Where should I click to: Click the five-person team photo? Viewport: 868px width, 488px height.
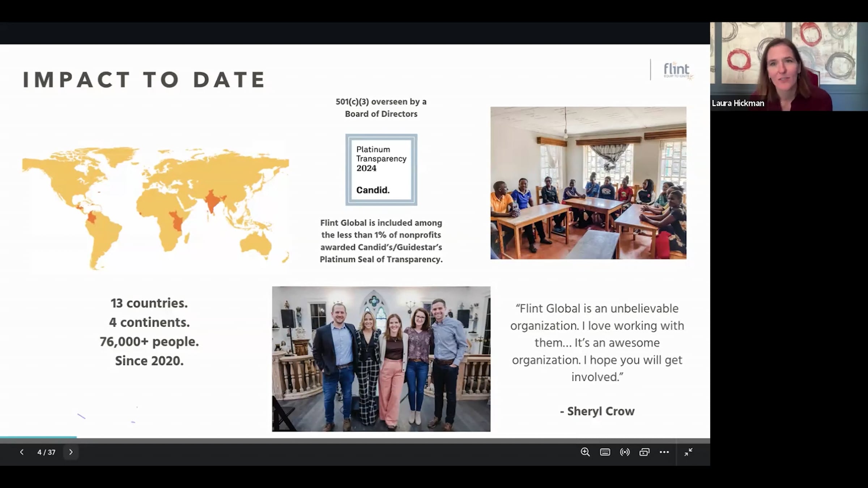[381, 359]
